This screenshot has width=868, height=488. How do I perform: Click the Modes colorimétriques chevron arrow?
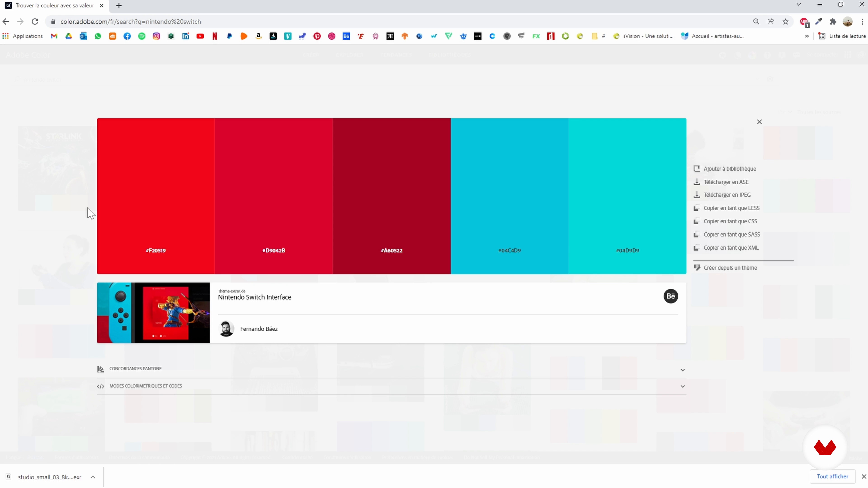[683, 386]
